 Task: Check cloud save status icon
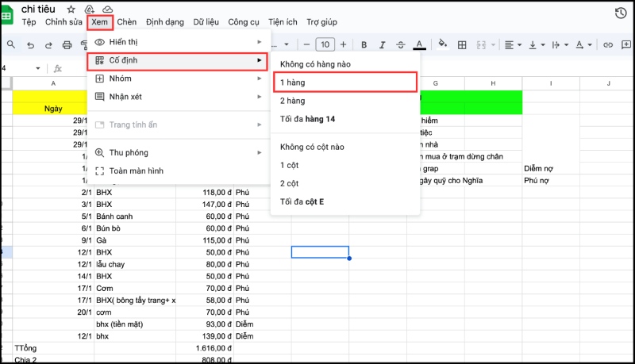click(107, 10)
